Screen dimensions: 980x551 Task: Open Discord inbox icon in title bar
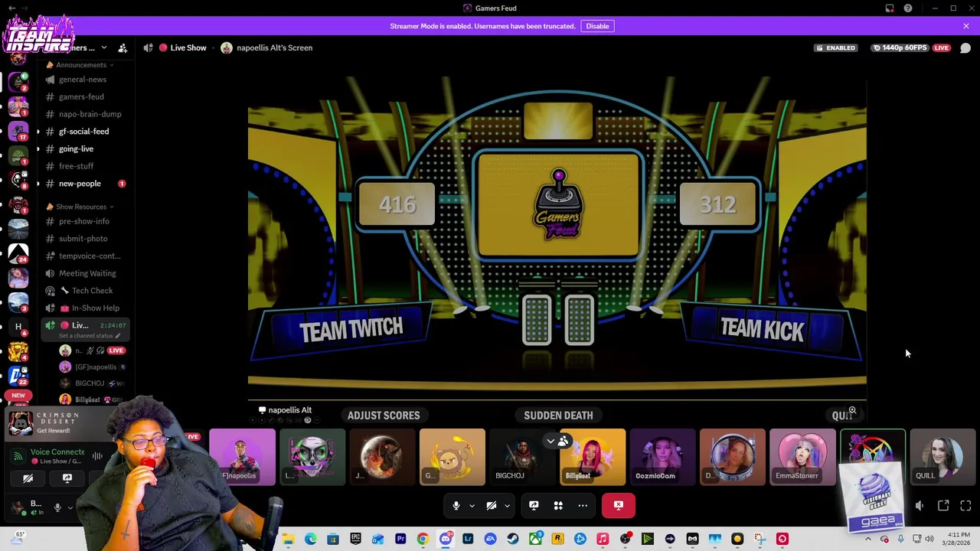890,8
